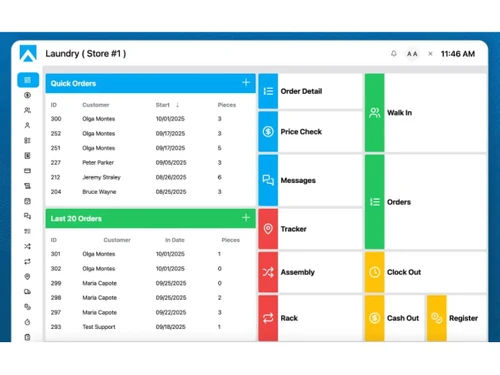Select the repeat arrows icon in sidebar
The height and width of the screenshot is (375, 500).
[28, 262]
